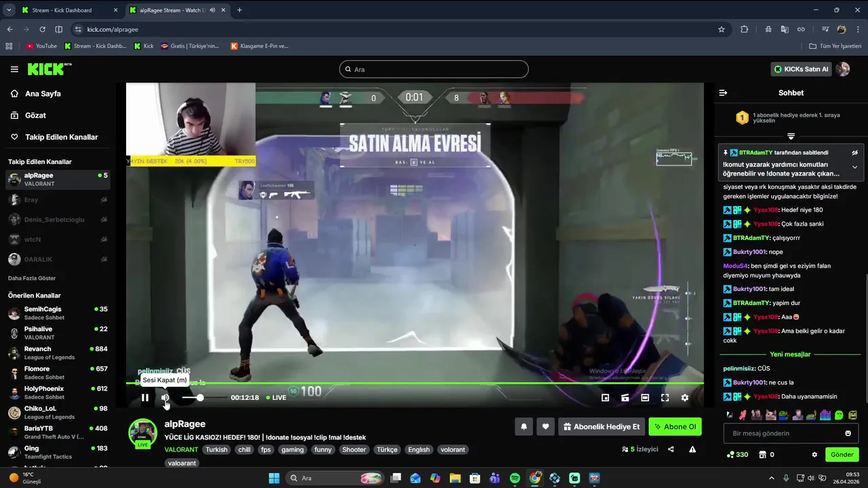
Task: Expand the gift leaderboard under Sohbet
Action: 791,136
